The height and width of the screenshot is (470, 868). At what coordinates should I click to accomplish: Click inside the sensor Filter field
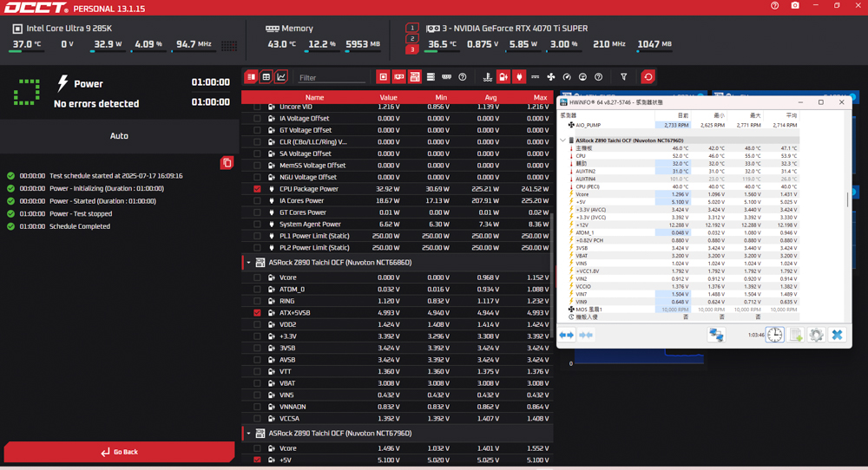coord(331,77)
